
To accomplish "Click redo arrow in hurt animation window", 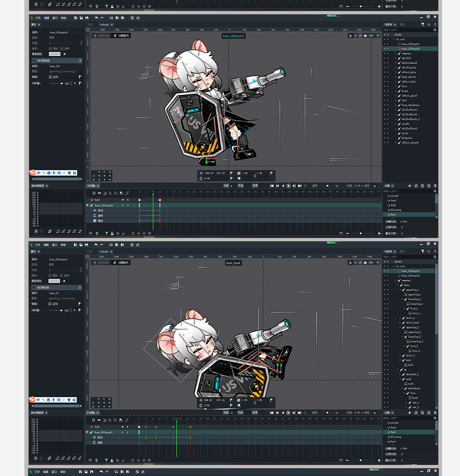I will click(102, 18).
